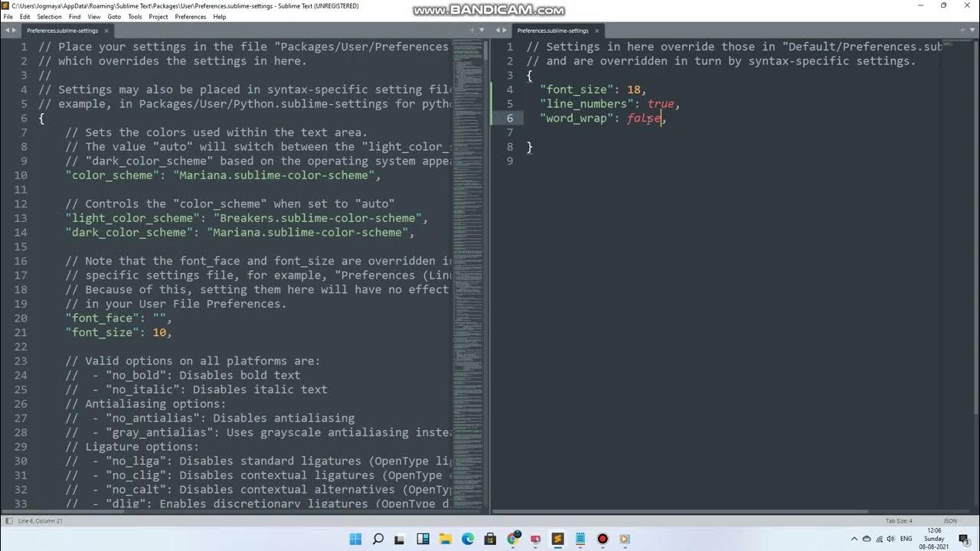
Task: Show hidden system tray icons
Action: click(854, 539)
